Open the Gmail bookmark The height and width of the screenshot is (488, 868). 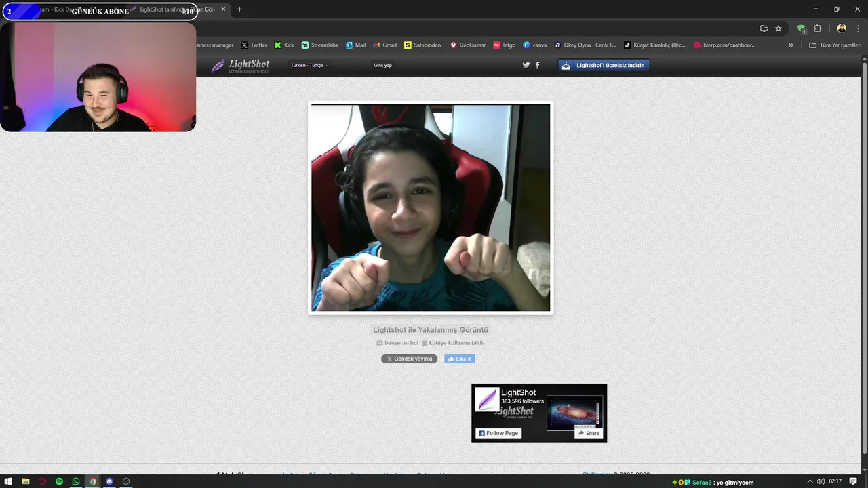click(384, 45)
